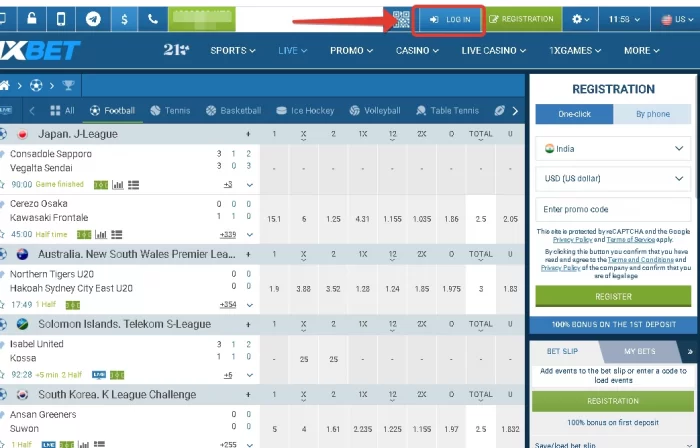Open the mobile app phone icon
The width and height of the screenshot is (700, 448).
click(61, 19)
